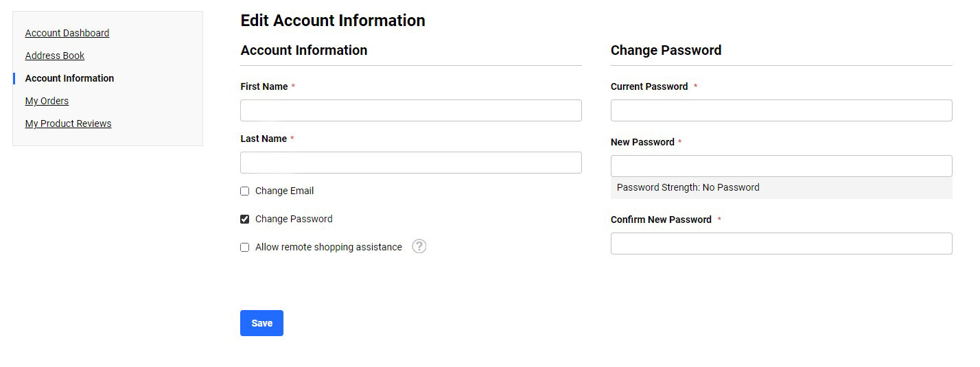Image resolution: width=980 pixels, height=367 pixels.
Task: Go to Address Book in sidebar
Action: (x=55, y=56)
